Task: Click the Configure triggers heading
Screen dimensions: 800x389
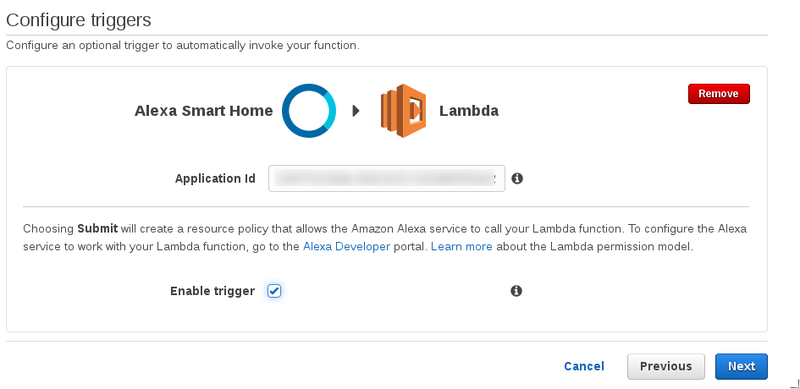Action: 79,20
